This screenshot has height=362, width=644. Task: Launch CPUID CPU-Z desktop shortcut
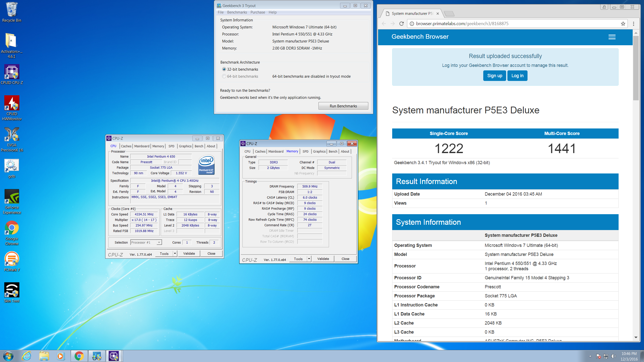(x=12, y=74)
